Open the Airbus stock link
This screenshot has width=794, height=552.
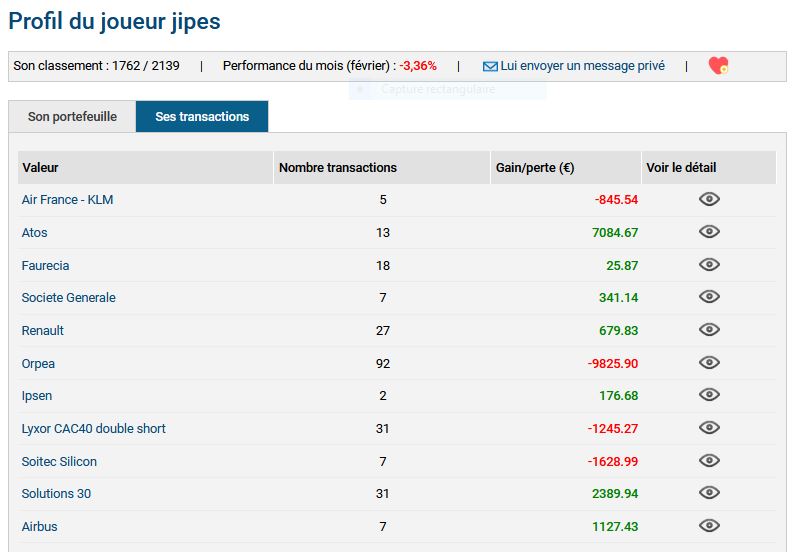pos(39,526)
